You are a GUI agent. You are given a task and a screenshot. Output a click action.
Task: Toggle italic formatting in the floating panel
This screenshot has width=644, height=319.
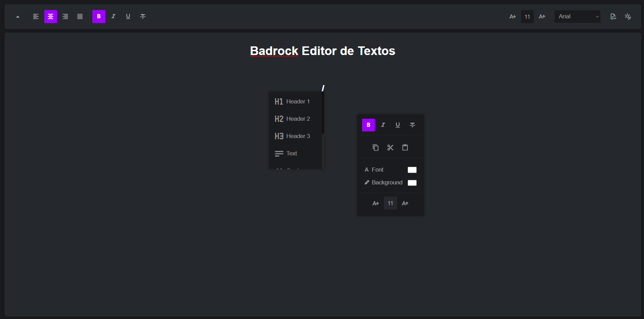[383, 125]
